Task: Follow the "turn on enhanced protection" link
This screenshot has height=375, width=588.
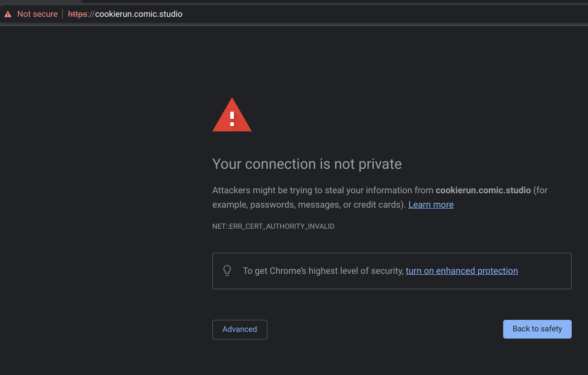Action: click(461, 271)
